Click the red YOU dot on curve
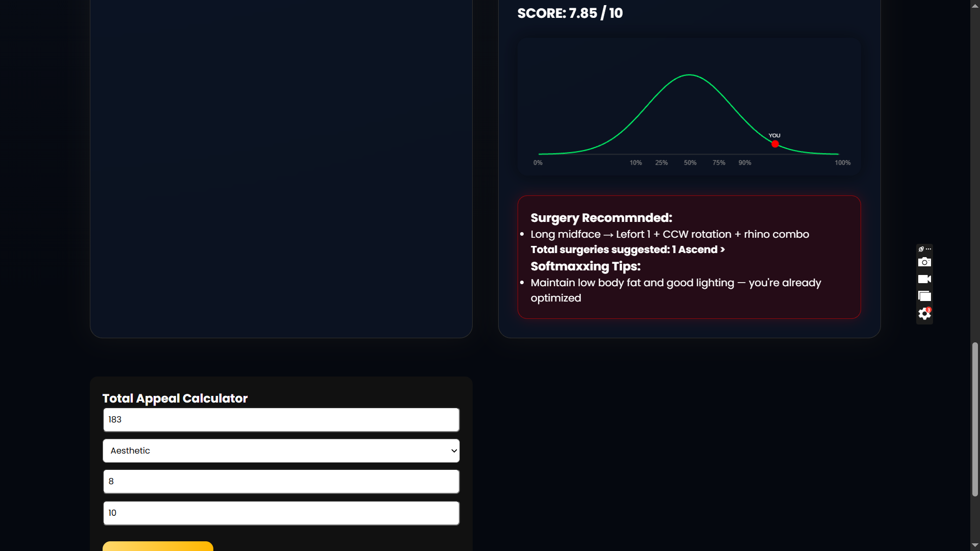 (x=775, y=144)
